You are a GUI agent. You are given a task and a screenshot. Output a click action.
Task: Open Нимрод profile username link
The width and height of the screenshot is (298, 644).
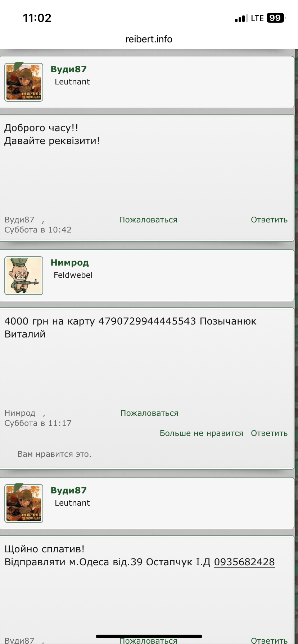69,263
